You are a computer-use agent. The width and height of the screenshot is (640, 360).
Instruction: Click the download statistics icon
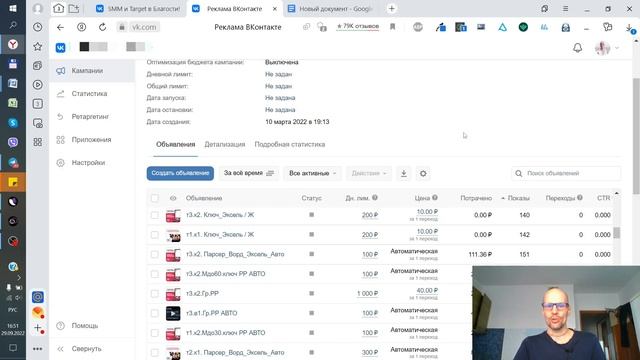[x=404, y=173]
